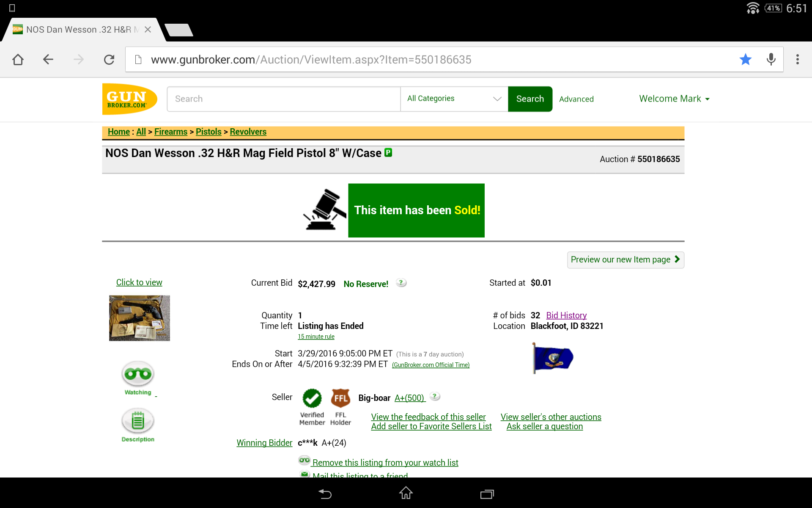Click the Idaho state flag image
The height and width of the screenshot is (508, 812).
pos(552,358)
